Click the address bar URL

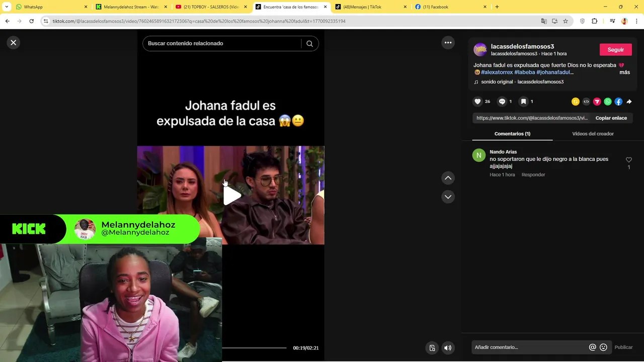(x=199, y=21)
